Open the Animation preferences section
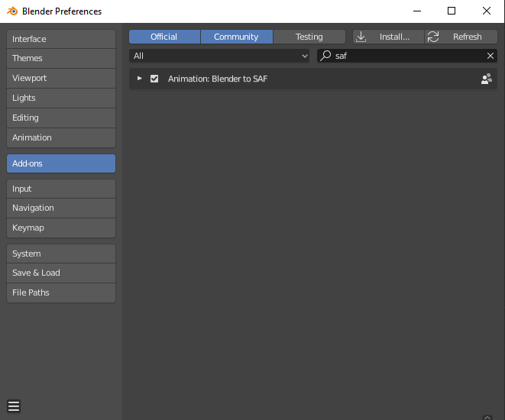The height and width of the screenshot is (420, 505). [x=61, y=137]
